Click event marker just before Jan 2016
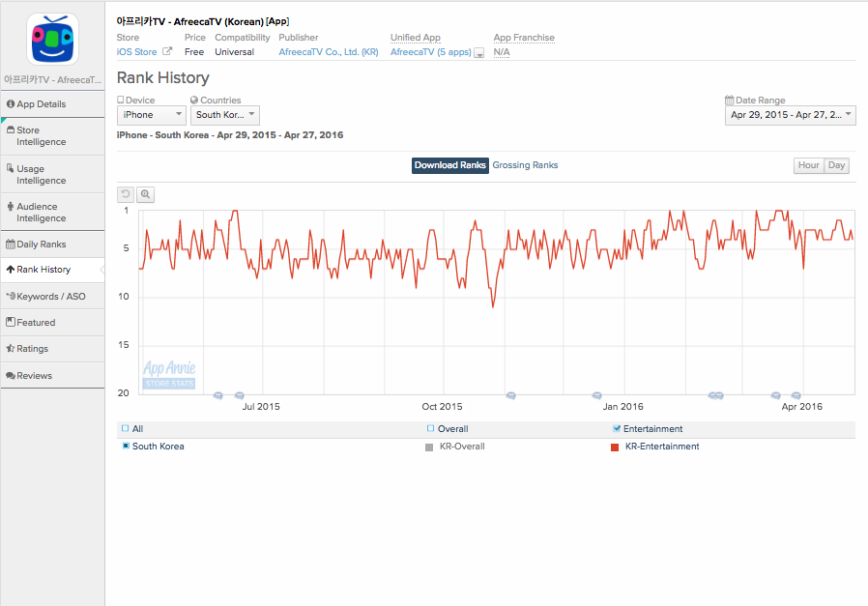 (x=596, y=395)
